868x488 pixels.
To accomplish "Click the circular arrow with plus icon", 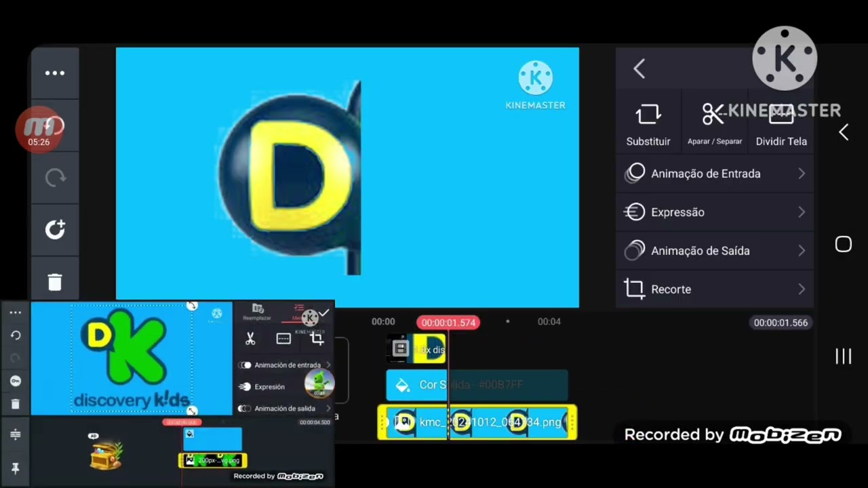I will pos(55,230).
